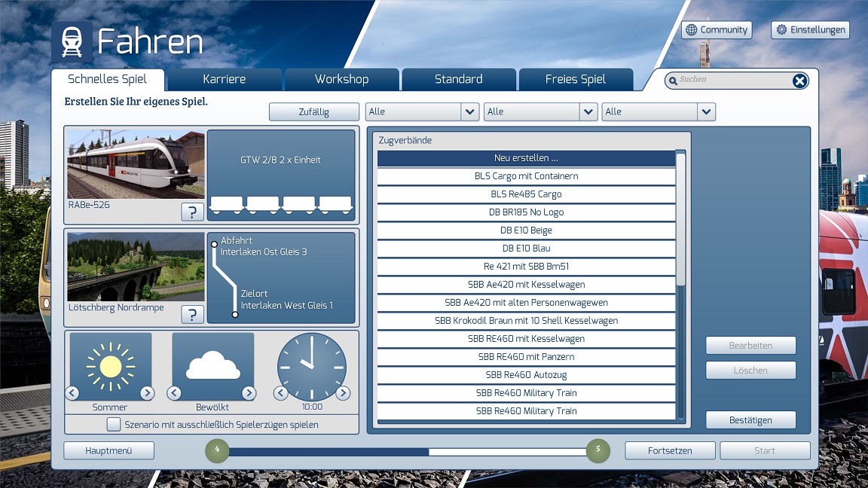The height and width of the screenshot is (488, 868).
Task: Select the wagon consist icons under GTW 2/8
Action: pos(280,205)
